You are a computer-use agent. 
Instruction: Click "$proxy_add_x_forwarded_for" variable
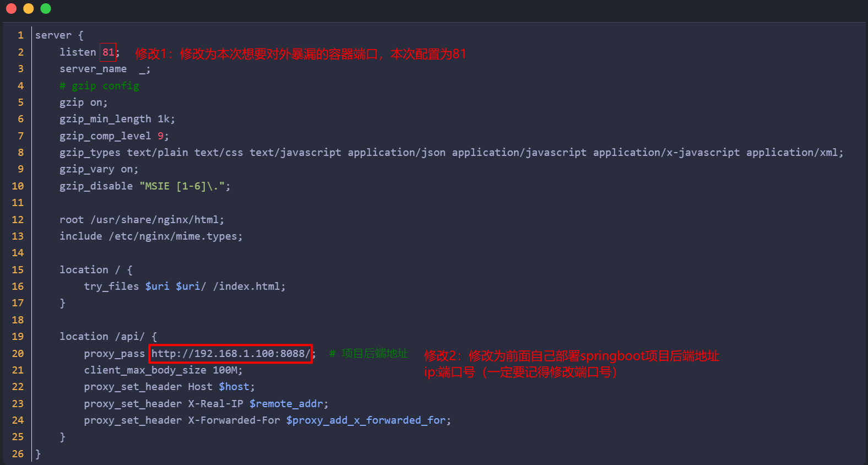pos(366,420)
